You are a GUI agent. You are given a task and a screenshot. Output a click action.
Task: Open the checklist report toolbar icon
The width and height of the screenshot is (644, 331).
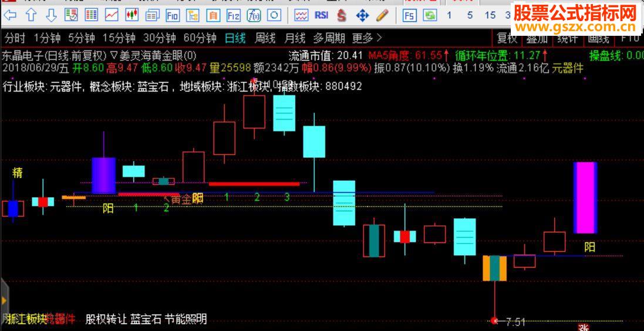(x=71, y=16)
